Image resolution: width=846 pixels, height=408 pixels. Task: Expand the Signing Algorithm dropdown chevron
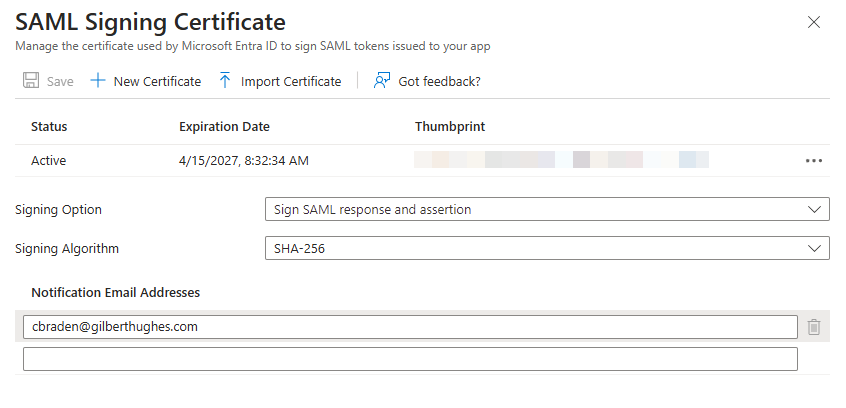(812, 248)
